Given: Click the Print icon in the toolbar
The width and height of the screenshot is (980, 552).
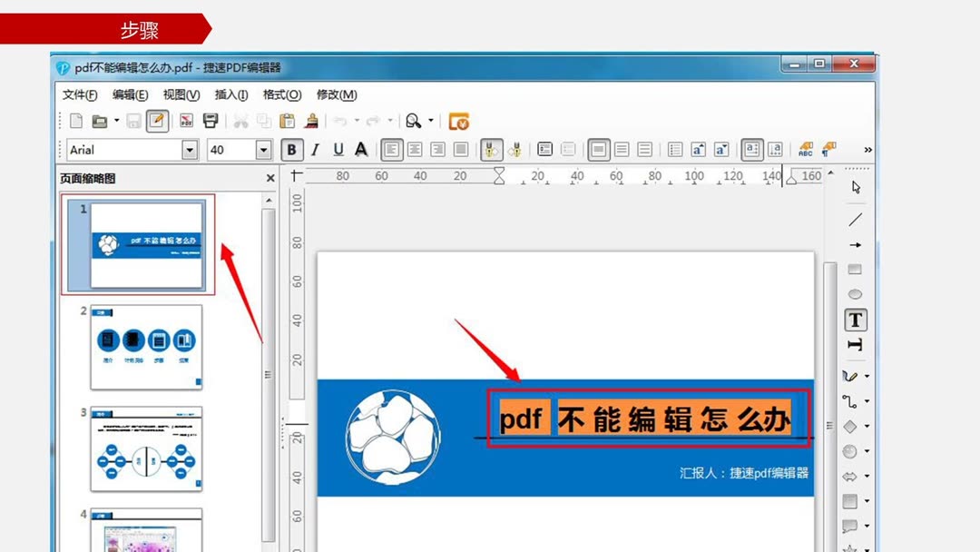Looking at the screenshot, I should 211,120.
